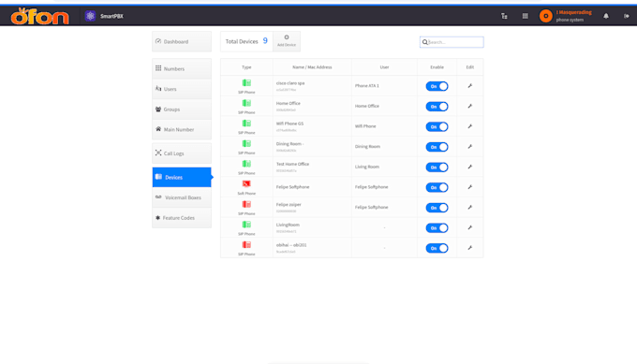Toggle off the Home Office device
The height and width of the screenshot is (364, 637).
coord(437,107)
